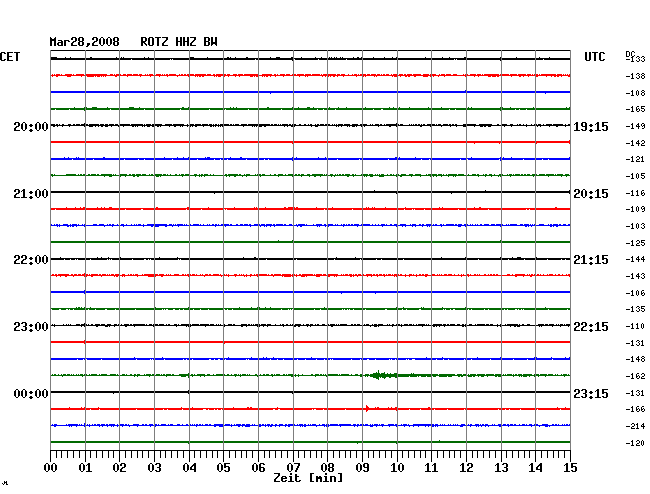Select the DC offset value -144
Viewport: 650px width, 494px height.
pyautogui.click(x=635, y=259)
